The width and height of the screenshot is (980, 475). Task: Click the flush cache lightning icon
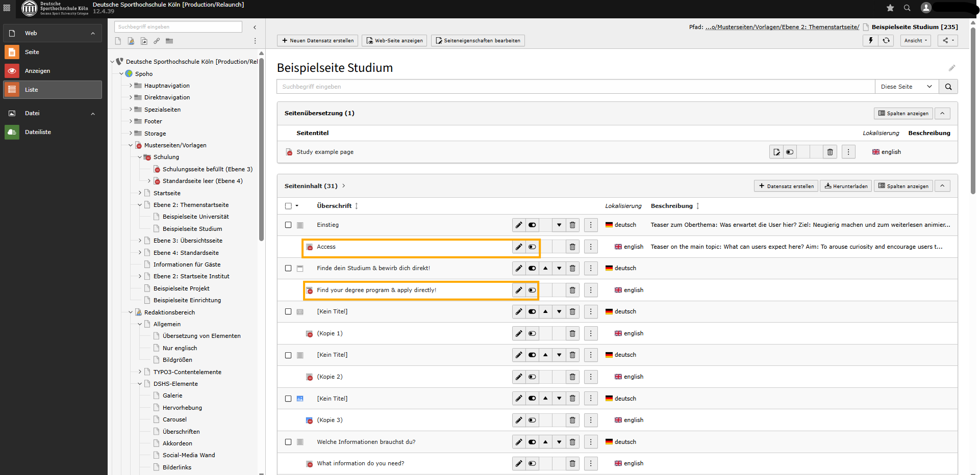(871, 41)
